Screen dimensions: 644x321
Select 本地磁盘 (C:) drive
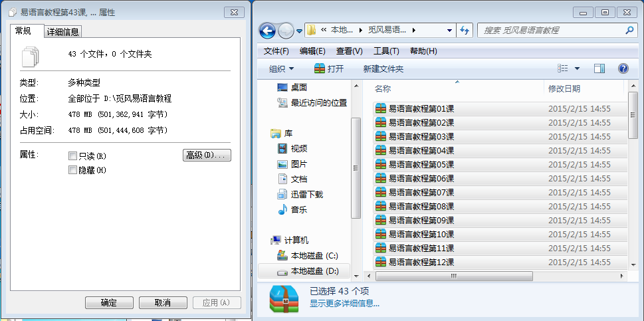[314, 256]
